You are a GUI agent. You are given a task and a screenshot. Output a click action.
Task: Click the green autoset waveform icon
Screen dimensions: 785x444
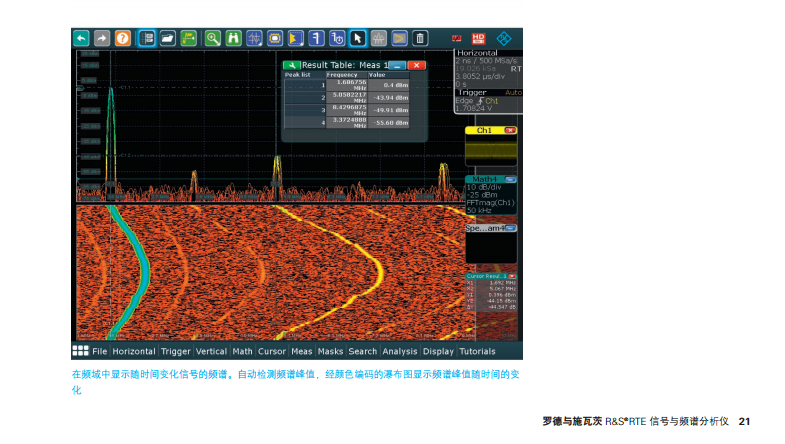point(188,39)
